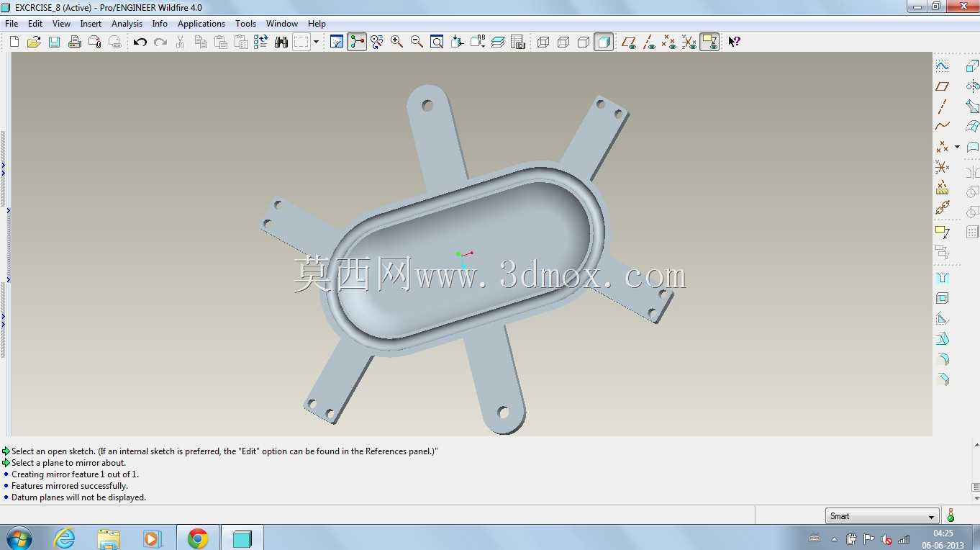Switch display to No Hidden
This screenshot has height=550, width=980.
584,42
